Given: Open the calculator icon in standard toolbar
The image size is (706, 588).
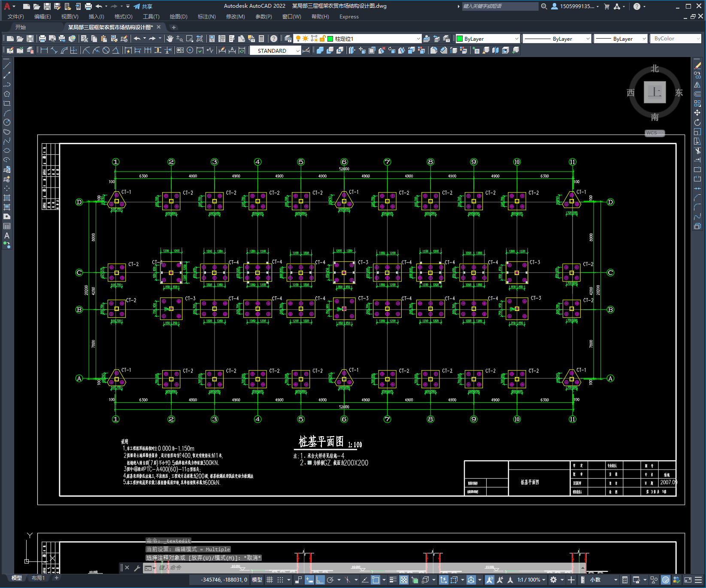Looking at the screenshot, I should point(261,39).
